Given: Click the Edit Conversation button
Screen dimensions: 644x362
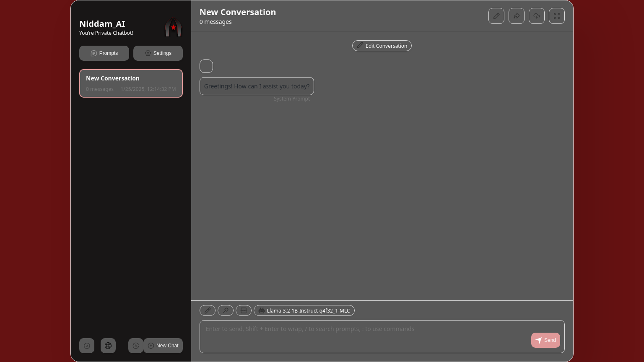Looking at the screenshot, I should point(382,46).
